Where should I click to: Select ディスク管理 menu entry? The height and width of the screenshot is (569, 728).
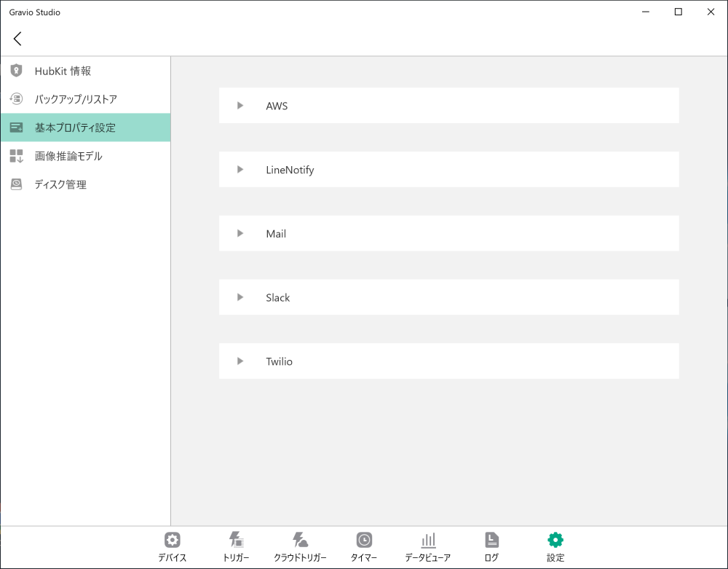85,184
